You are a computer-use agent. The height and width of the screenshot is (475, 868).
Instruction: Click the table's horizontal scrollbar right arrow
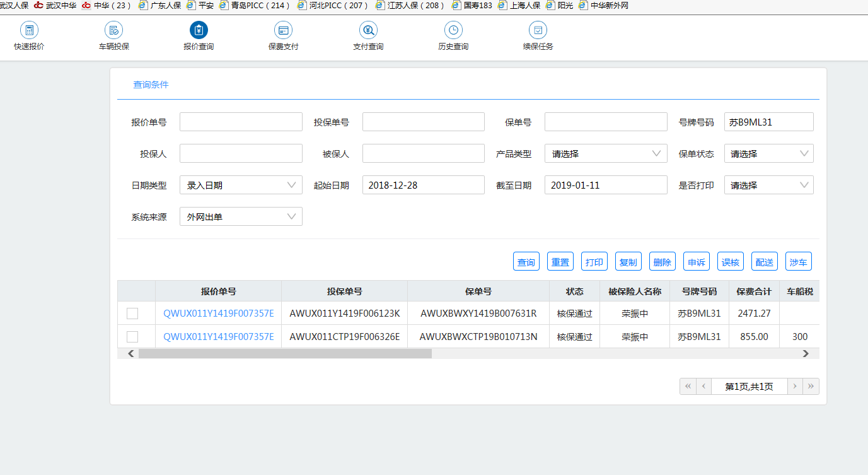(806, 354)
